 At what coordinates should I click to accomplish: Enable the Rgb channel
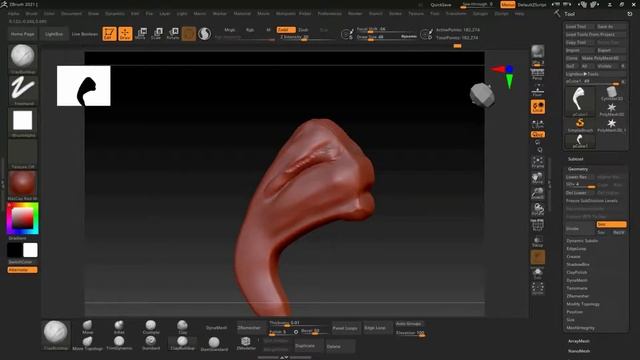250,30
